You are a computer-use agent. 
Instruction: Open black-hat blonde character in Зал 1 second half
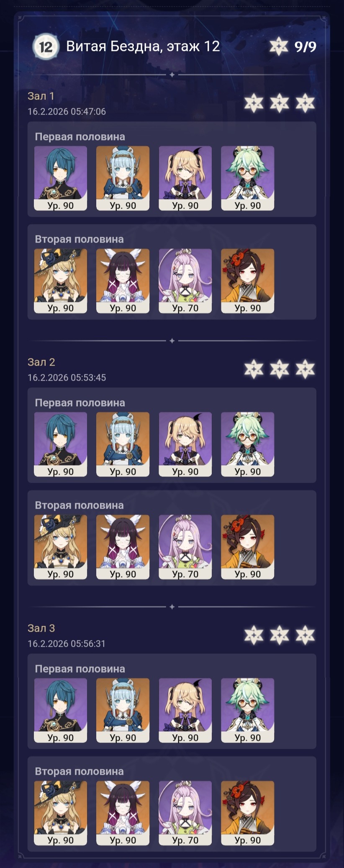(x=61, y=281)
